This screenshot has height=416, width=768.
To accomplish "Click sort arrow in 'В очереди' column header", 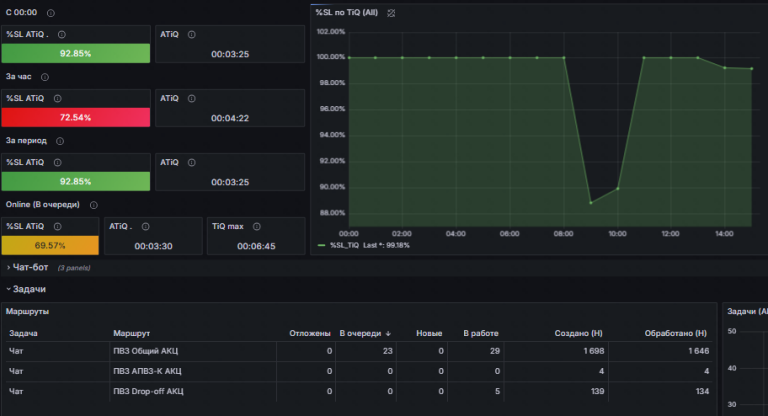I will 388,334.
